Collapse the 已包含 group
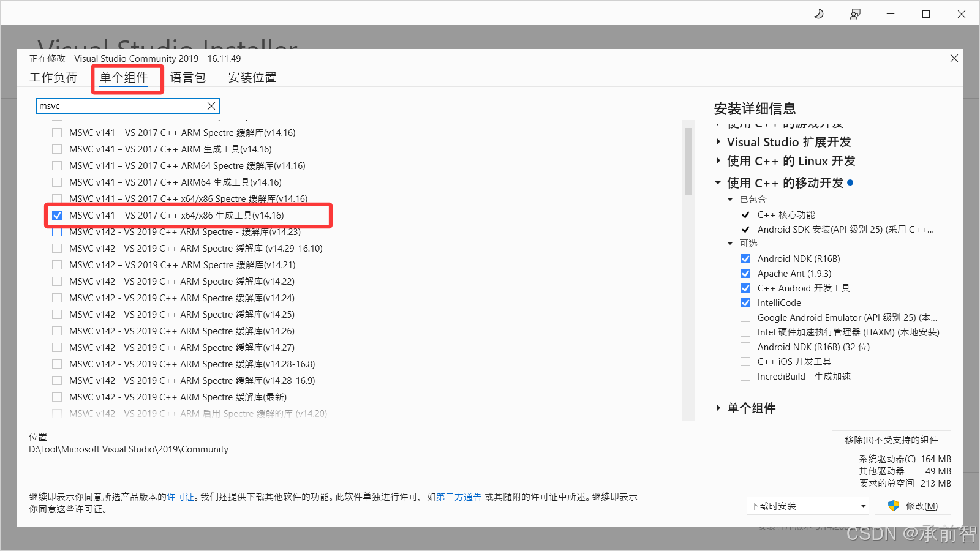The image size is (980, 551). click(730, 200)
